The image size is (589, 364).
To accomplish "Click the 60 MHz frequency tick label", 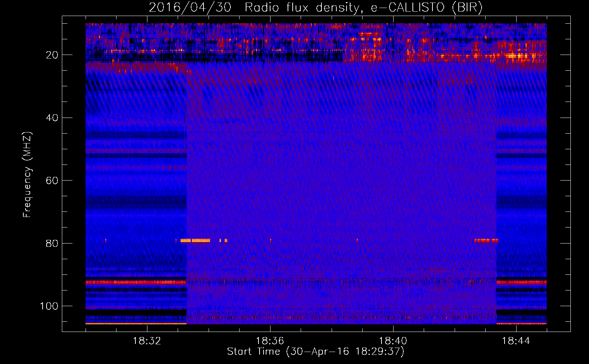I will coord(52,181).
